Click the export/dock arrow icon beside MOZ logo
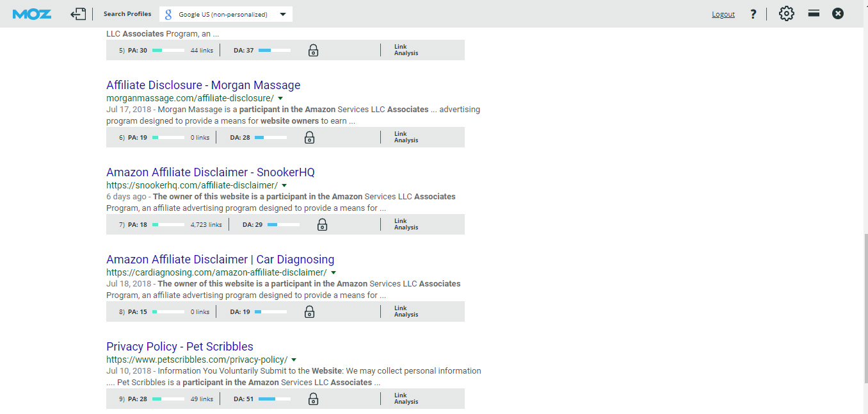Screen dimensions: 868x414 pyautogui.click(x=78, y=13)
